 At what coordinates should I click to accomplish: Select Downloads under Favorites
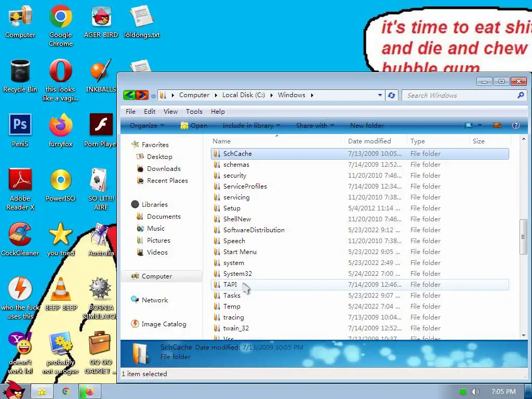point(164,169)
